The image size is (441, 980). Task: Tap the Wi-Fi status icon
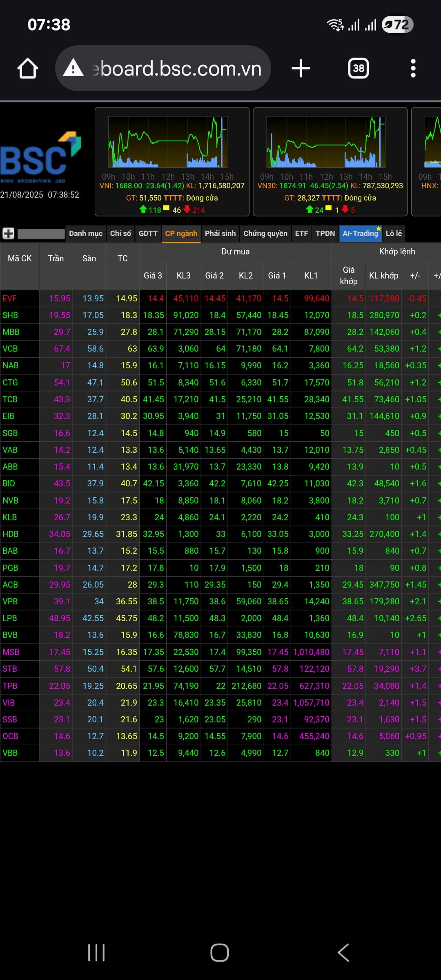pyautogui.click(x=336, y=25)
